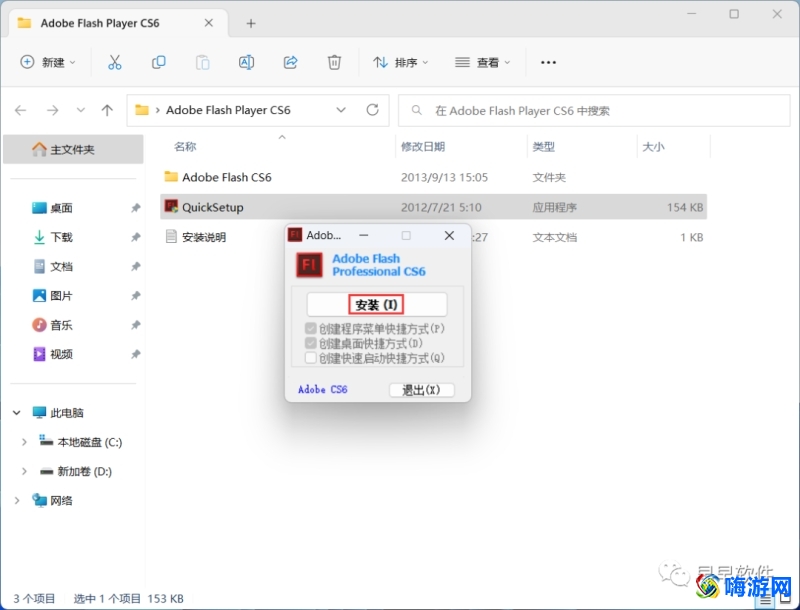Unpin 图片 using its pin icon

[x=135, y=295]
